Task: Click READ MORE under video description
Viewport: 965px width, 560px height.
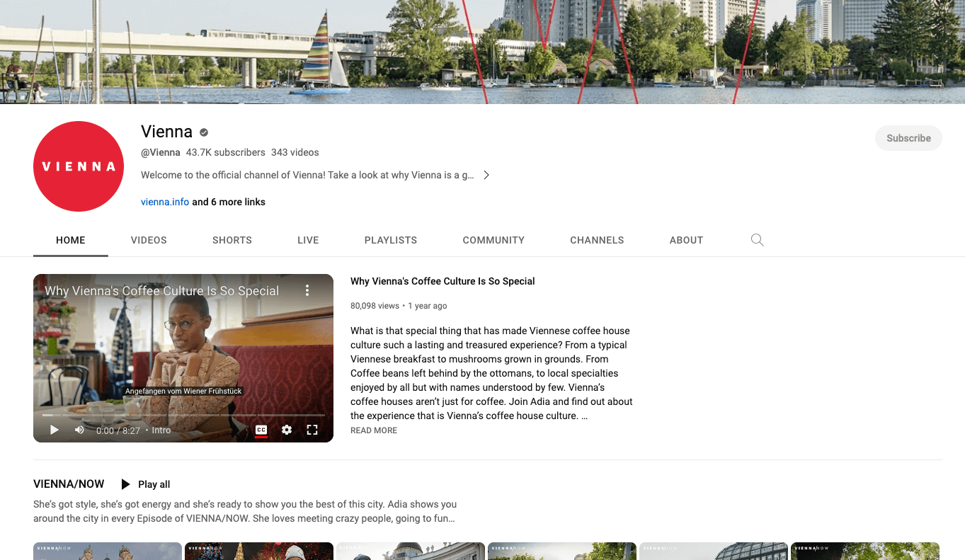Action: click(x=374, y=430)
